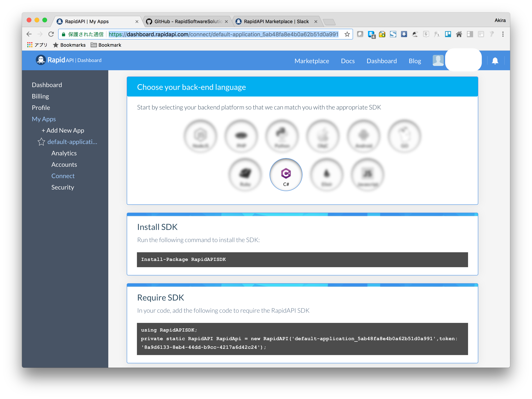Click the RapidAPI octopus logo
532x399 pixels.
[x=41, y=60]
